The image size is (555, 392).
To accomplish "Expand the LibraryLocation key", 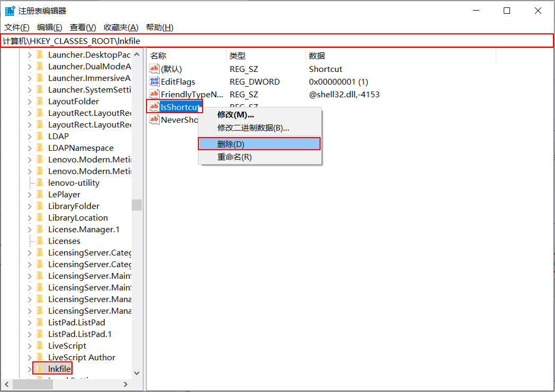I will click(30, 217).
